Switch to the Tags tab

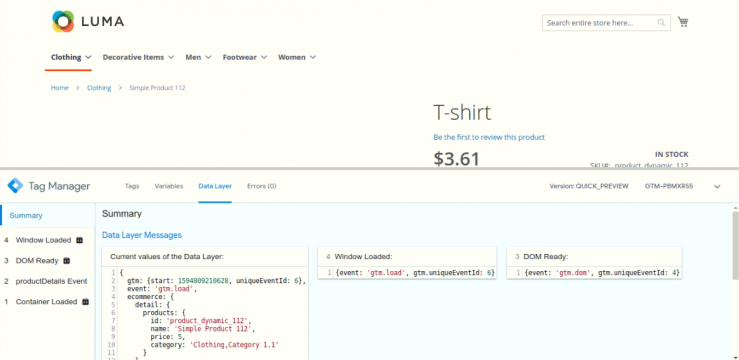click(132, 186)
